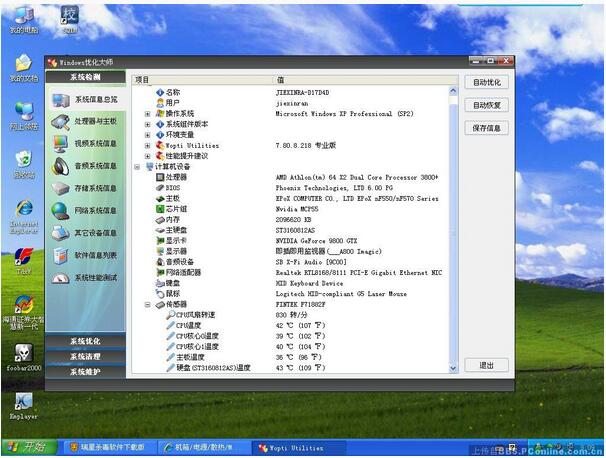
Task: Click the list scrollbar up arrow
Action: tap(453, 91)
